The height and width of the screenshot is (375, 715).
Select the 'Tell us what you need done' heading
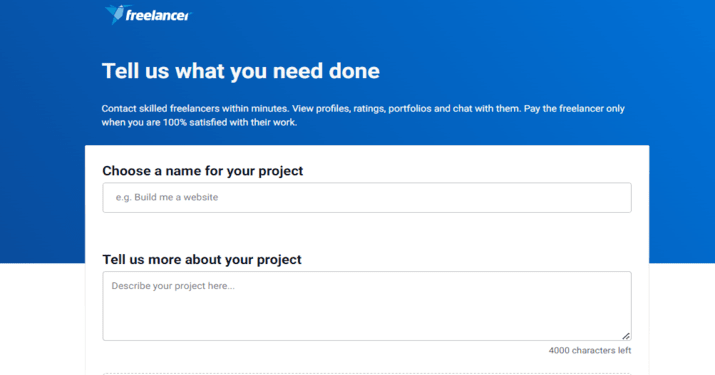pos(241,71)
